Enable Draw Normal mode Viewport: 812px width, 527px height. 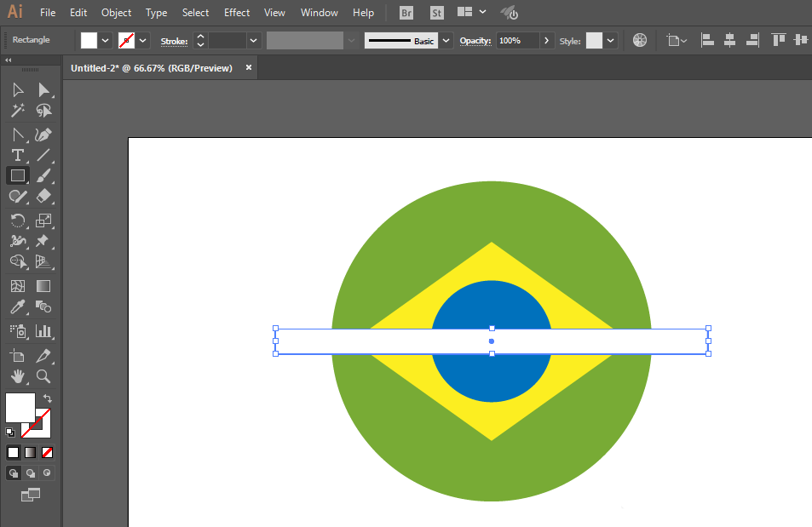(x=14, y=473)
